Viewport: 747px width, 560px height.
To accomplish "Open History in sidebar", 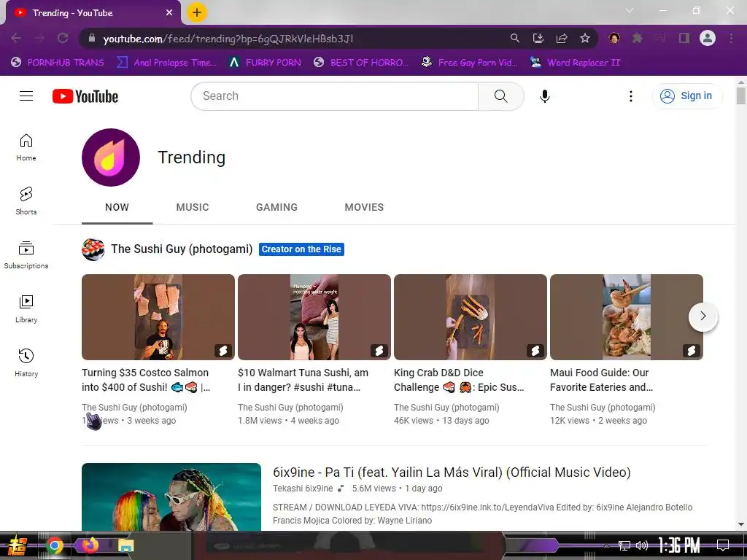I will pyautogui.click(x=26, y=363).
